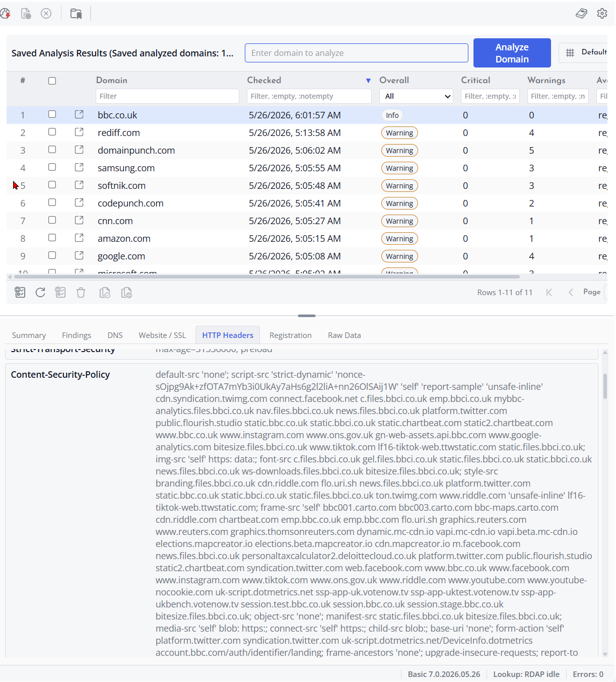Screen dimensions: 616x682
Task: Sort by the Critical column header
Action: pos(475,80)
